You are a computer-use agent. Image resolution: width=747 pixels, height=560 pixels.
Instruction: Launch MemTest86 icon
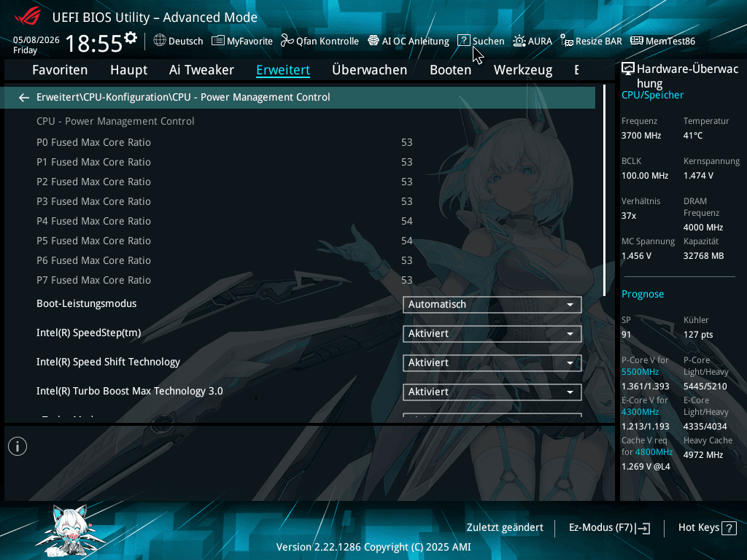click(636, 41)
